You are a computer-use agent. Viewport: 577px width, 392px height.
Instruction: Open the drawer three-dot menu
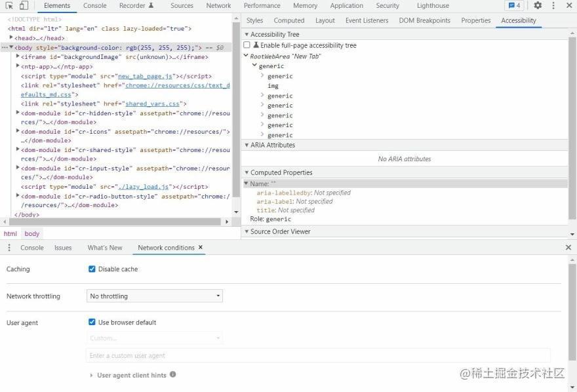[x=9, y=248]
